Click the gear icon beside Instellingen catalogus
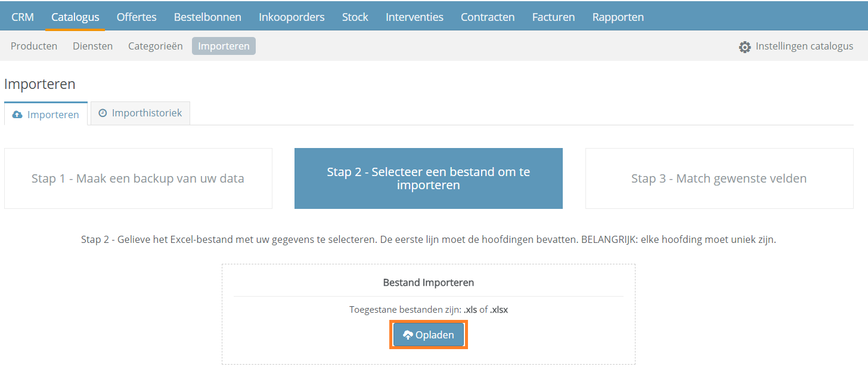Screen dimensions: 868x376 (745, 47)
